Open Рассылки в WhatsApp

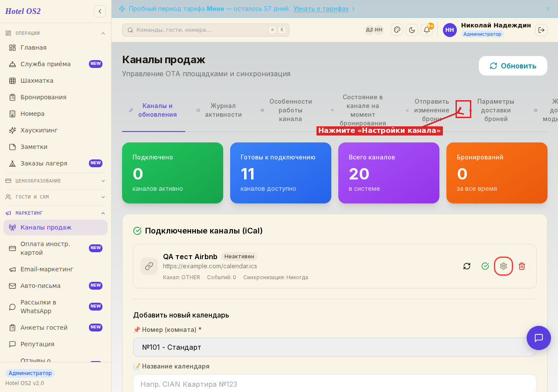[x=55, y=307]
